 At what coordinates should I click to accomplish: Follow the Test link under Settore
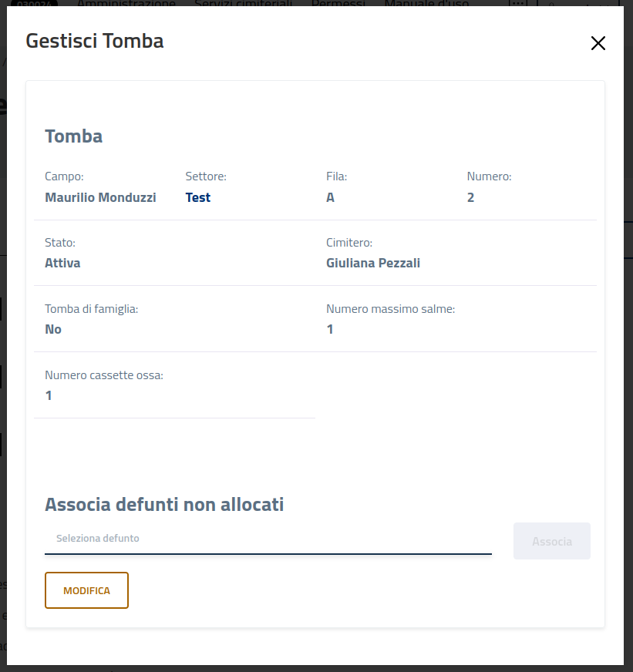tap(197, 197)
